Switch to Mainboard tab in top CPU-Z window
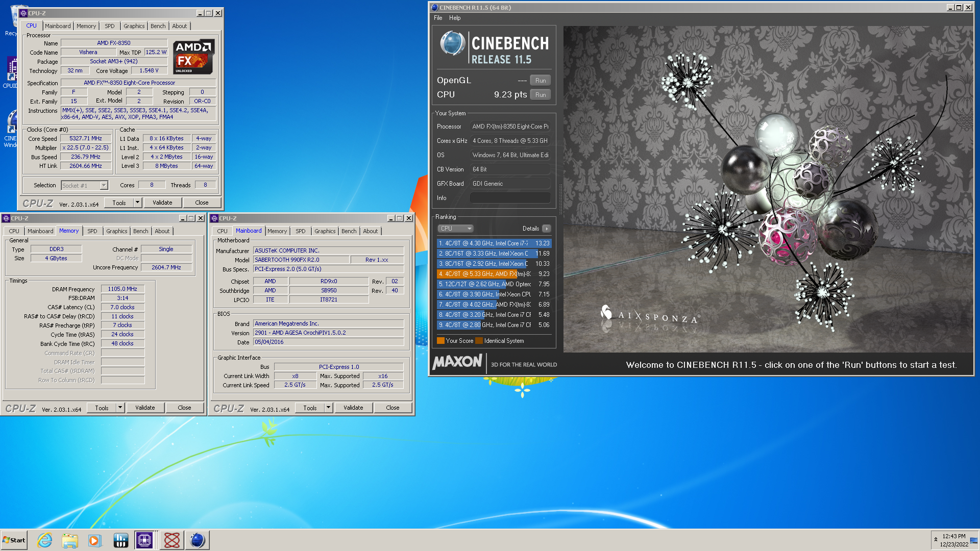 pyautogui.click(x=58, y=26)
